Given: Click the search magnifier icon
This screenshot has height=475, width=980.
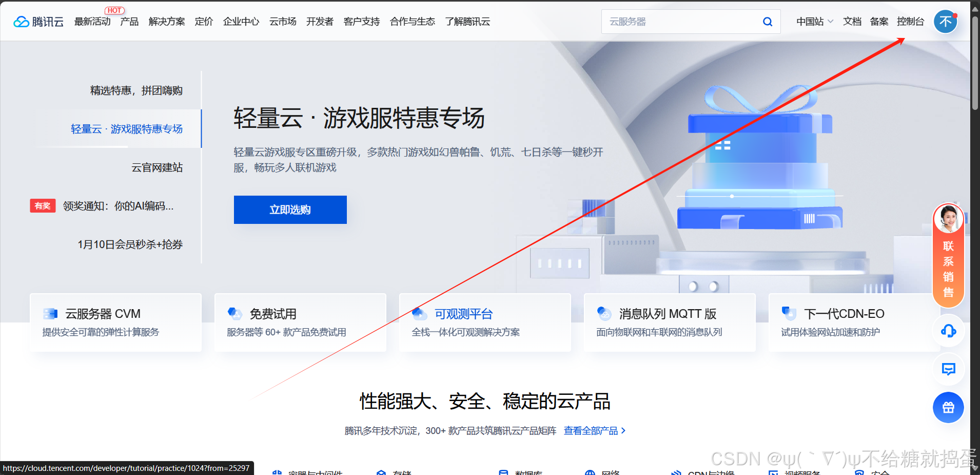Looking at the screenshot, I should tap(768, 22).
